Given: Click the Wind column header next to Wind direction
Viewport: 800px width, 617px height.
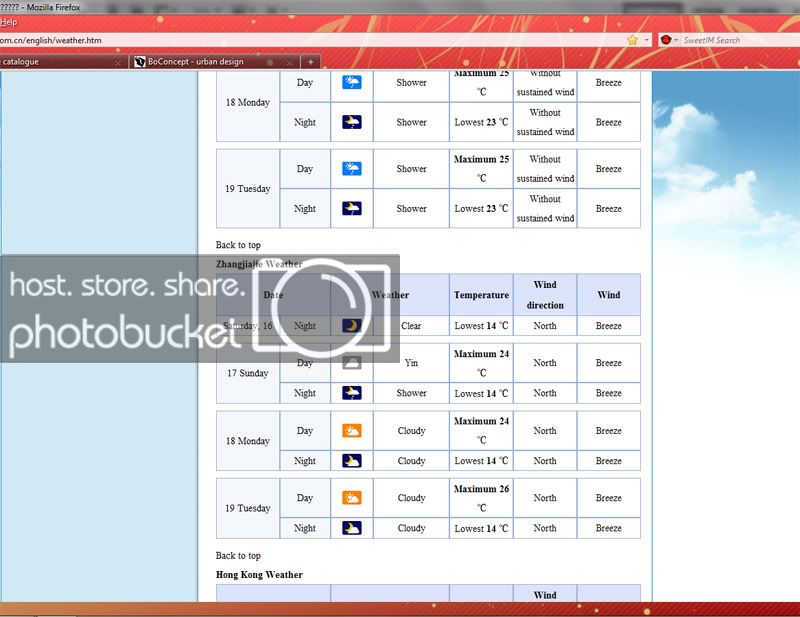Looking at the screenshot, I should (609, 295).
